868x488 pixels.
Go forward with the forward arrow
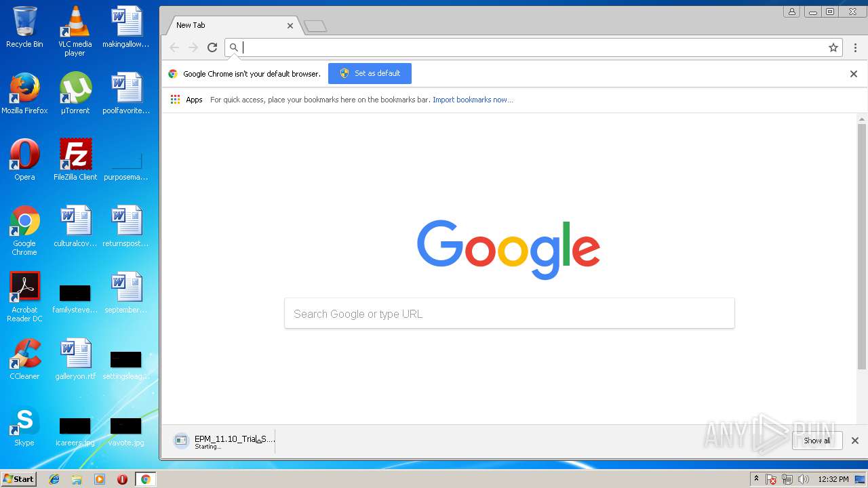point(193,47)
